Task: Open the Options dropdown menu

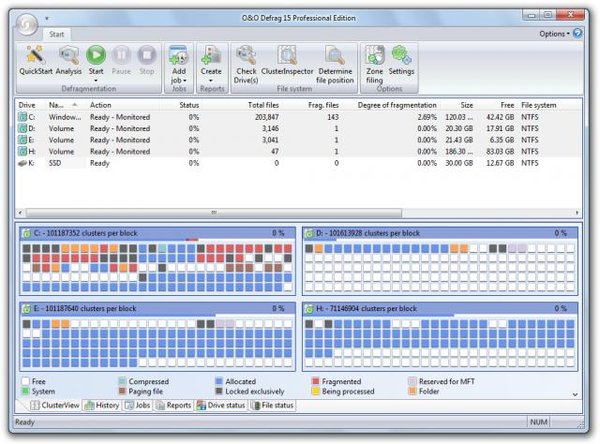Action: (x=554, y=34)
